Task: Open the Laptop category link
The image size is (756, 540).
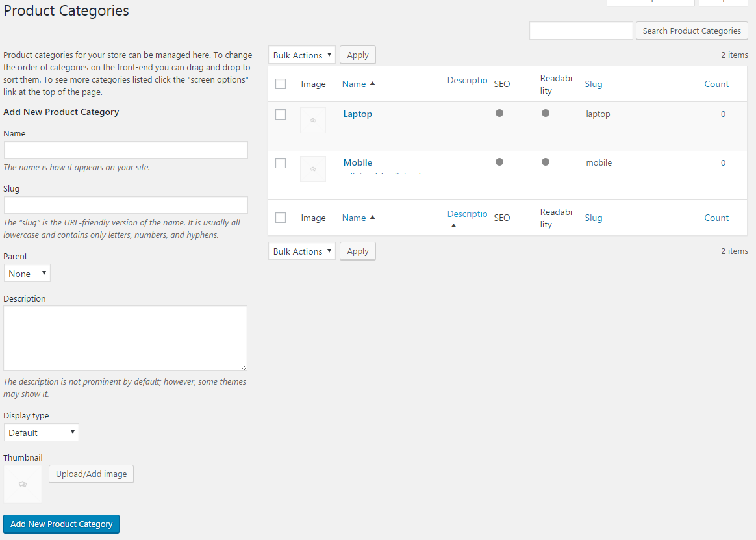Action: (x=358, y=114)
